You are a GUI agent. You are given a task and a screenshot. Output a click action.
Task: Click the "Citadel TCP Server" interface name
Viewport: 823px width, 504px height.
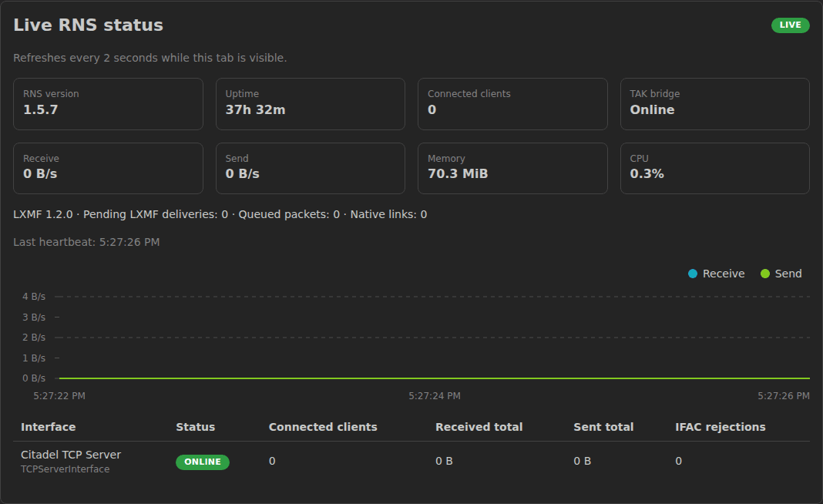[x=71, y=455]
